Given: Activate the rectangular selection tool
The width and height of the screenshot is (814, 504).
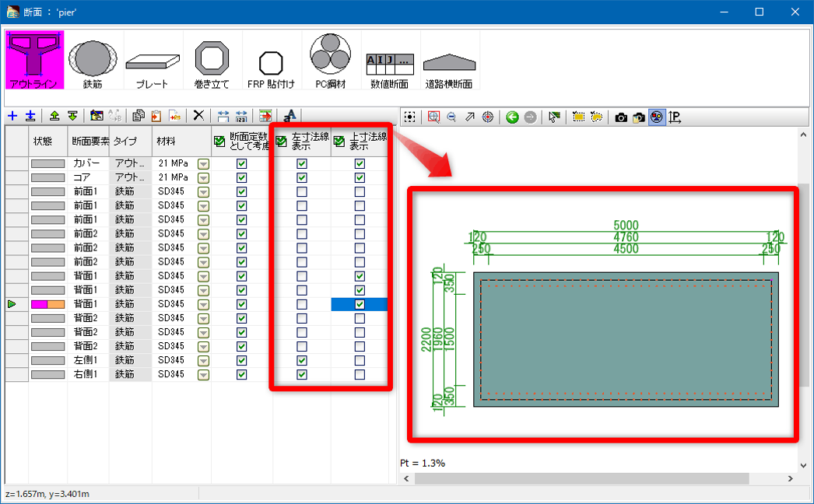Looking at the screenshot, I should click(x=578, y=117).
